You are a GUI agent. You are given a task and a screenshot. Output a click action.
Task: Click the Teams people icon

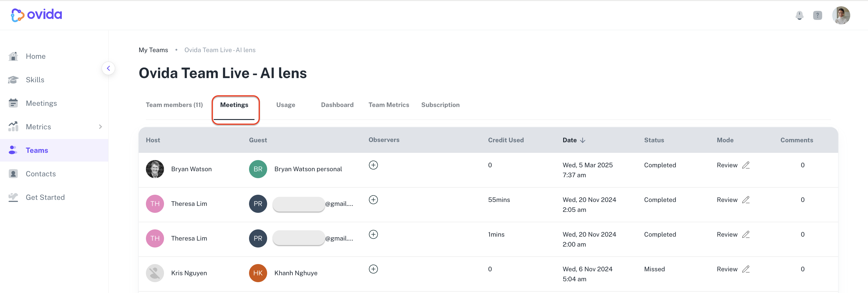[x=13, y=150]
